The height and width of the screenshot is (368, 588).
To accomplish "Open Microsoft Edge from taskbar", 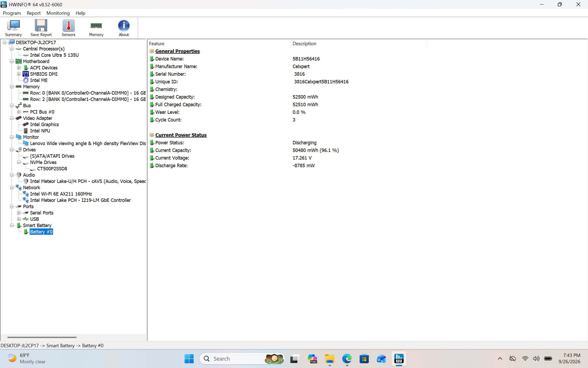I will (347, 359).
